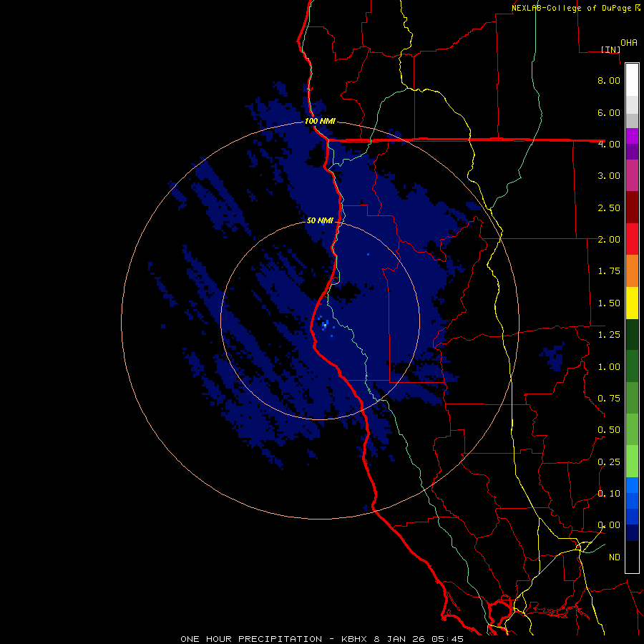644x644 pixels.
Task: Click the bright red swatch above 2.00
Action: [x=632, y=239]
